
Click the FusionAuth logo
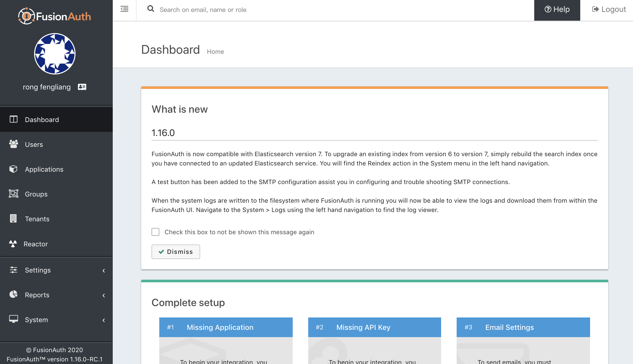tap(55, 16)
